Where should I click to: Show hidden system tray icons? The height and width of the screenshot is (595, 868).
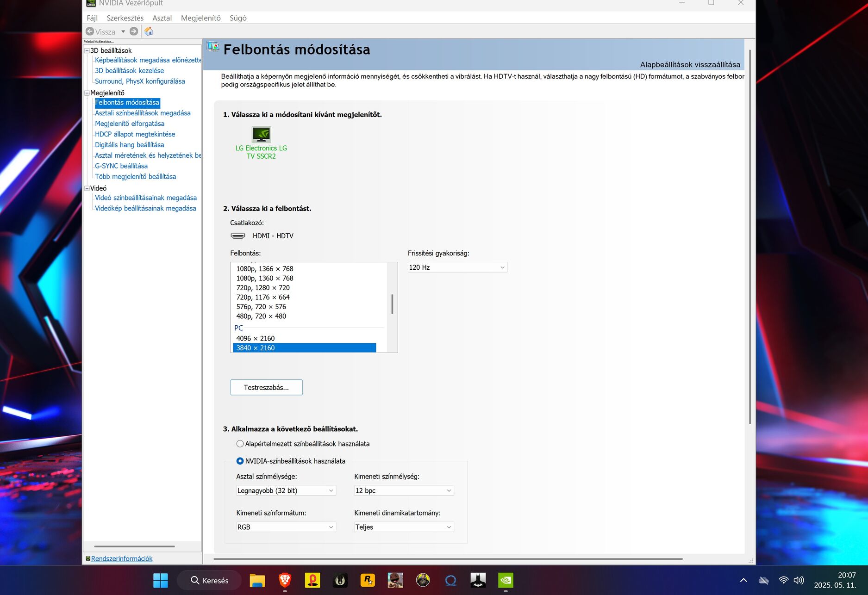743,580
